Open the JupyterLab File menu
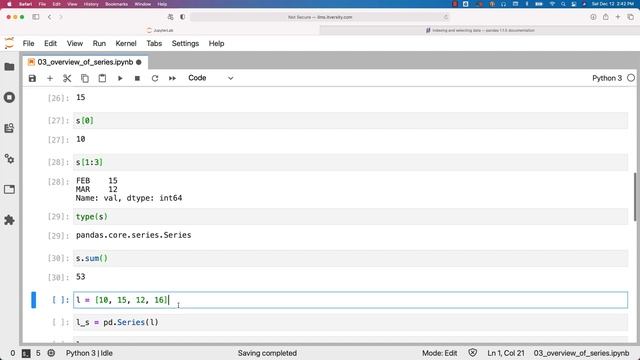640x360 pixels. pyautogui.click(x=29, y=44)
